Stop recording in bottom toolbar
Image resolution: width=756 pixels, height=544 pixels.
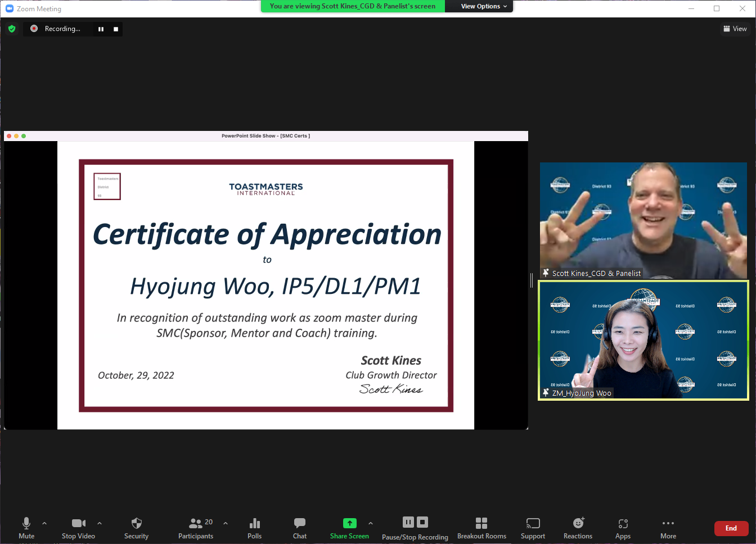click(x=422, y=522)
